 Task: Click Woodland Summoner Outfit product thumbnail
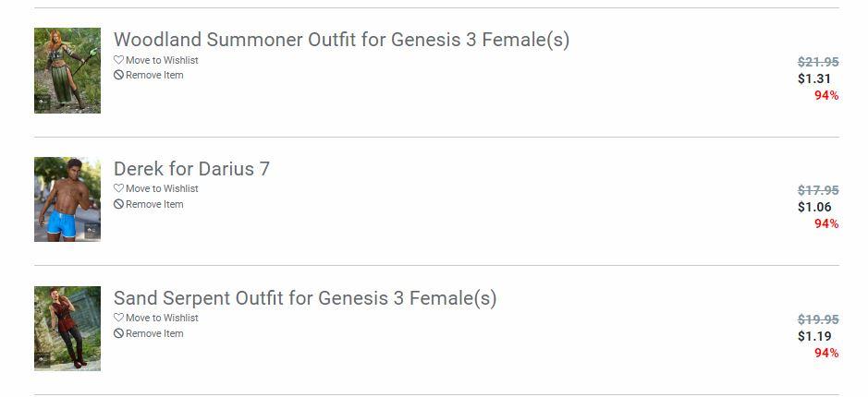point(67,71)
